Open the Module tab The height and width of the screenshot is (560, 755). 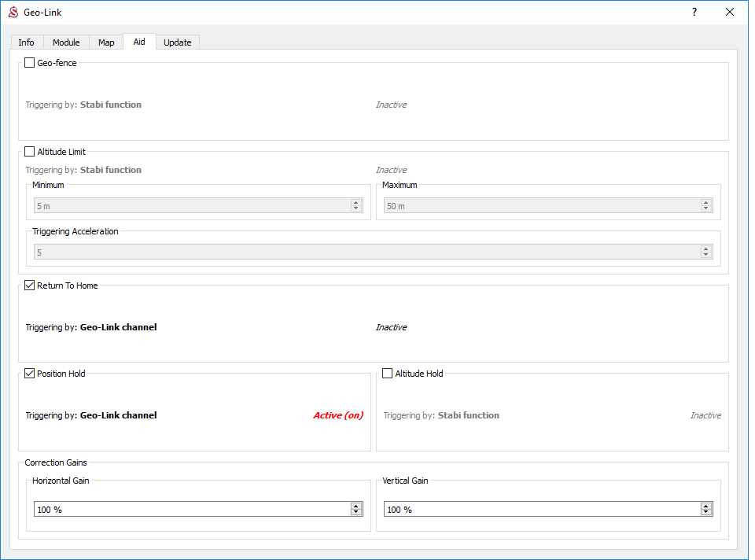(66, 42)
